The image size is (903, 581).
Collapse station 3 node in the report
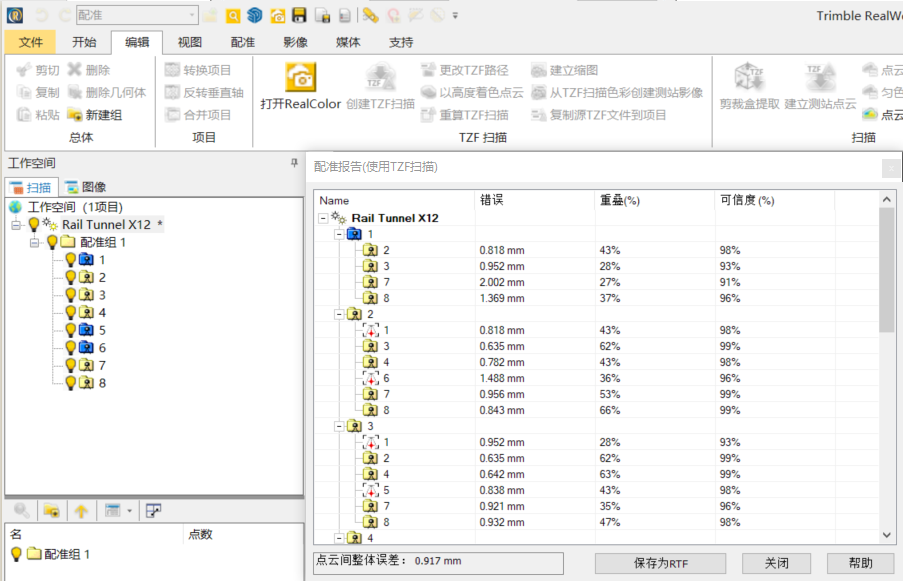[x=339, y=426]
